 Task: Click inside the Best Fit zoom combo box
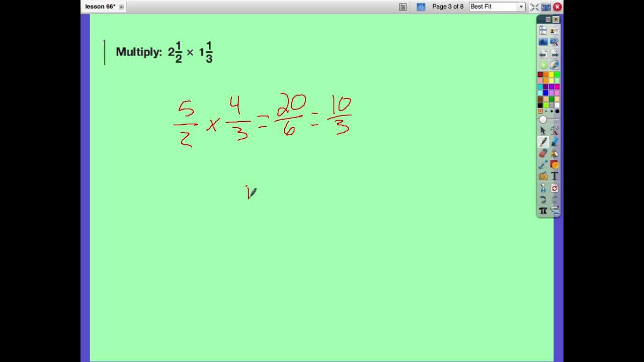(493, 7)
